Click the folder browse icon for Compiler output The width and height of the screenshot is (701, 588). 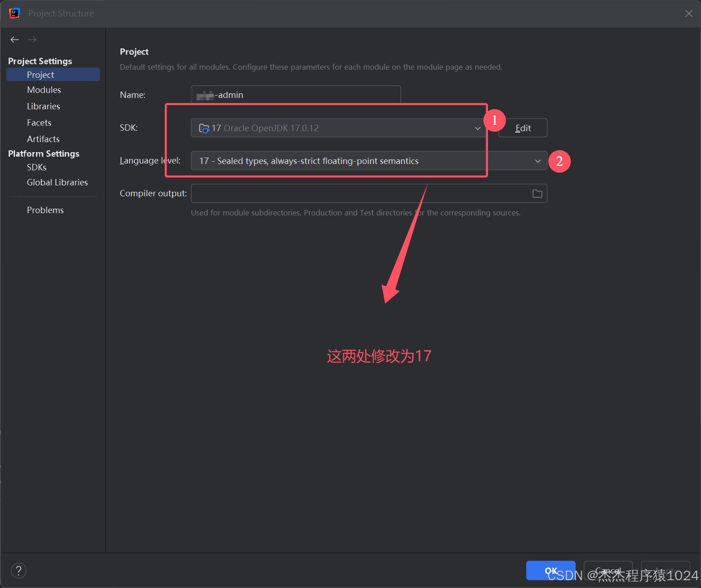537,193
